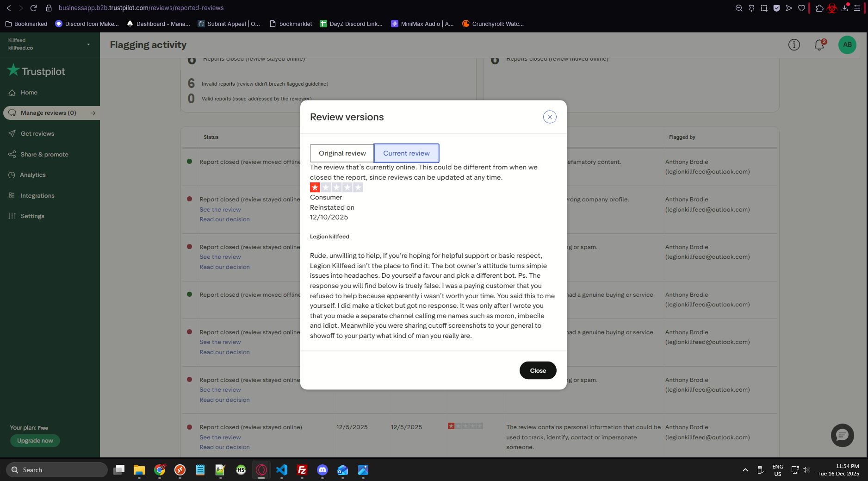Expand the Killfeed account switcher dropdown

pyautogui.click(x=88, y=44)
